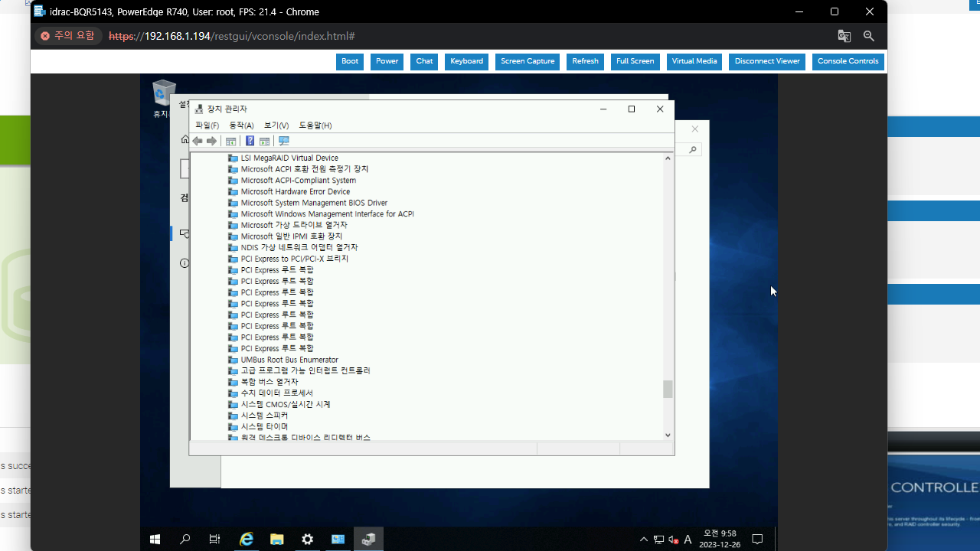This screenshot has width=980, height=551.
Task: Open the Chat button
Action: [x=424, y=61]
